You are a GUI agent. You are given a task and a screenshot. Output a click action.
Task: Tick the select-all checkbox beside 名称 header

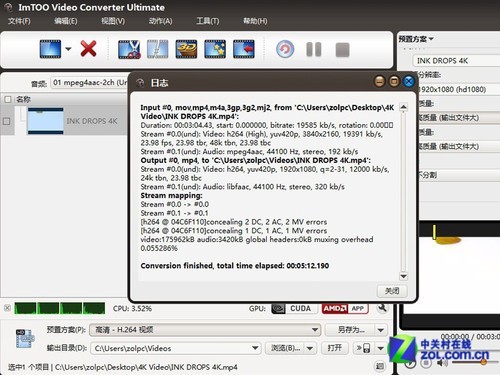8,99
